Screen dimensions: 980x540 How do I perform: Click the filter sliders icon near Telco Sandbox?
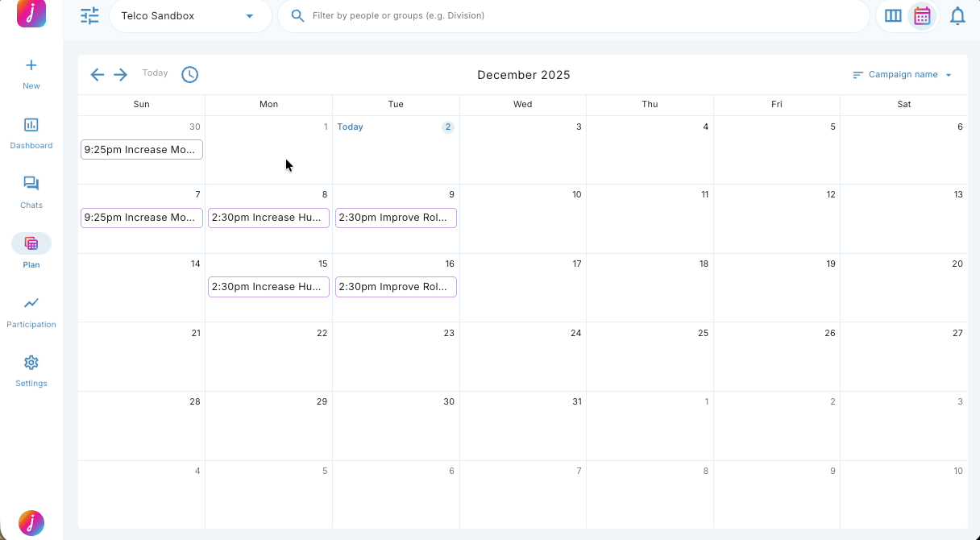tap(89, 15)
